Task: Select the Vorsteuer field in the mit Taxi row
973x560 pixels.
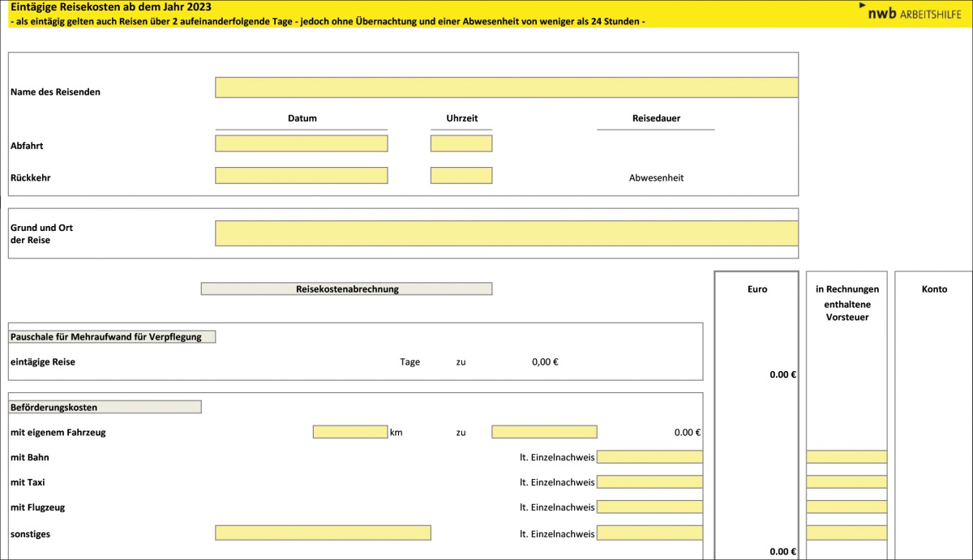Action: (847, 482)
